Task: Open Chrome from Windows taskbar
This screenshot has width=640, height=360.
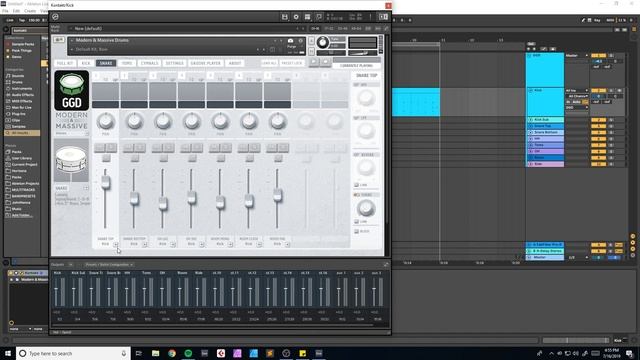Action: [172, 353]
